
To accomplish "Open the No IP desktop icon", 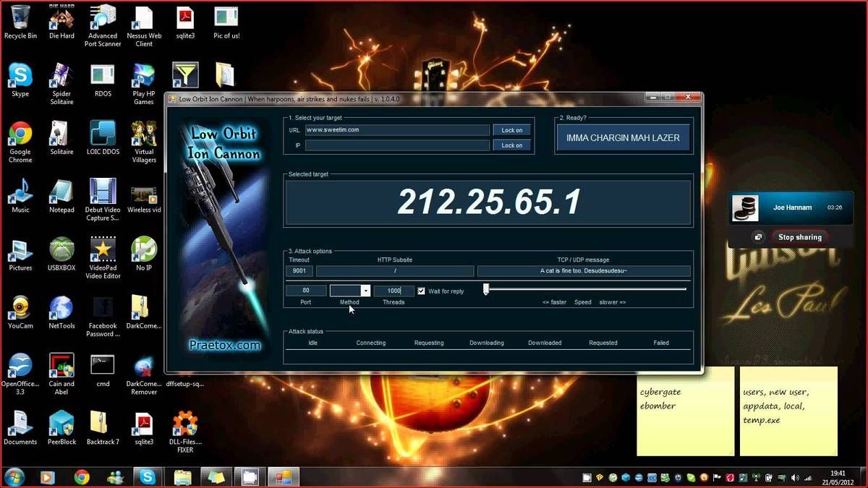I will point(144,254).
